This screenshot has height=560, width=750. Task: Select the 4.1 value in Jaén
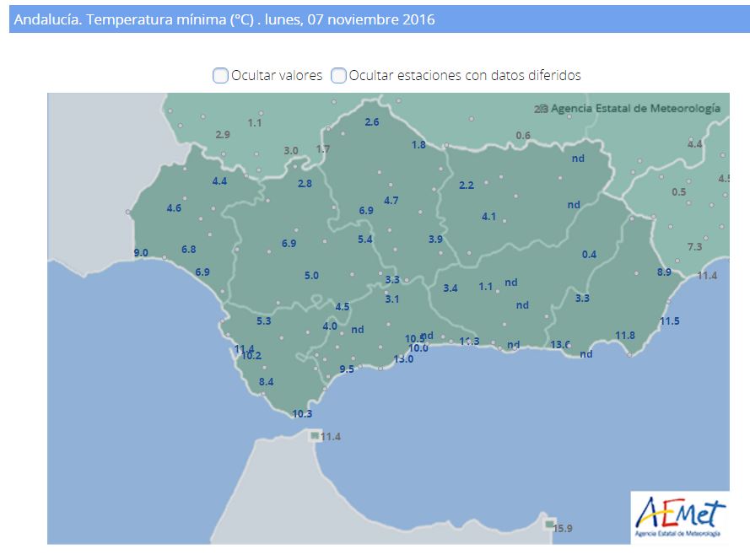[x=488, y=217]
